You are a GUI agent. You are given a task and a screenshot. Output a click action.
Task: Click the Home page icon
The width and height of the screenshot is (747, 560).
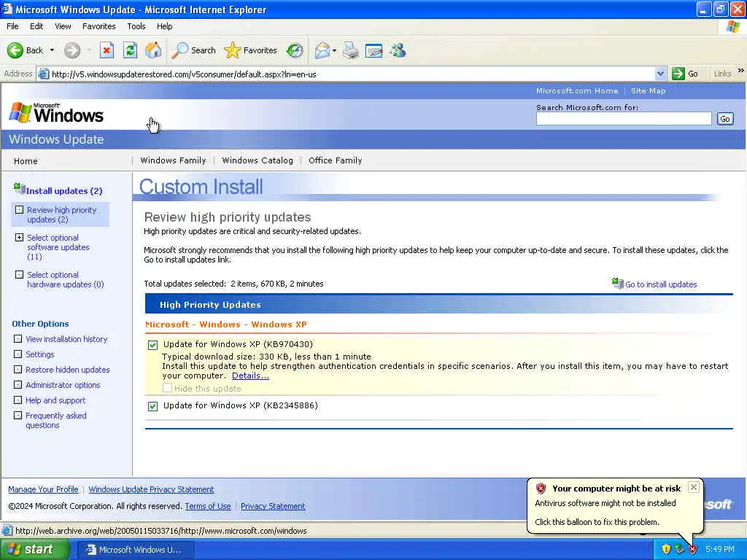[x=153, y=50]
